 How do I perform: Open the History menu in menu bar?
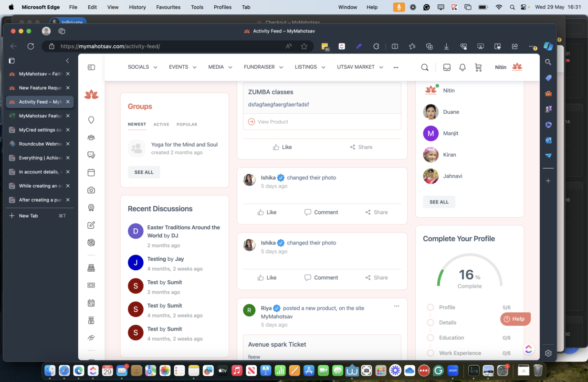[137, 7]
